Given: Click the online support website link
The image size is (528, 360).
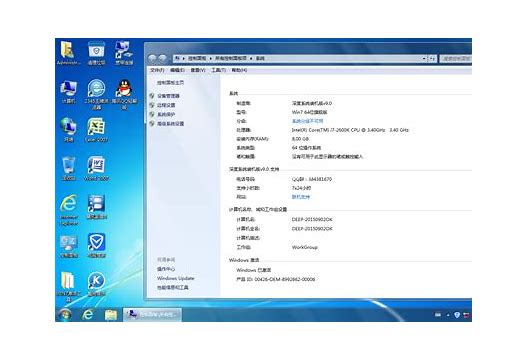Looking at the screenshot, I should click(300, 197).
